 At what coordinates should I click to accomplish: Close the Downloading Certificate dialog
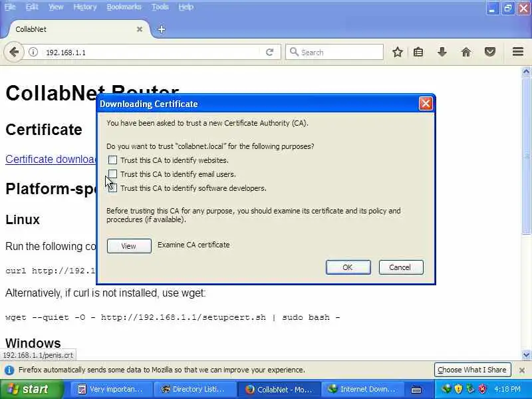click(x=426, y=104)
